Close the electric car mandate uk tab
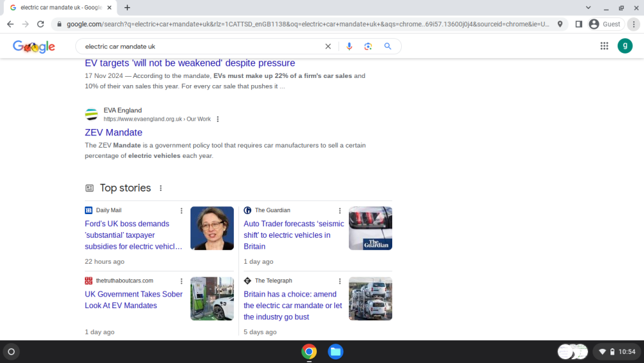 [109, 7]
